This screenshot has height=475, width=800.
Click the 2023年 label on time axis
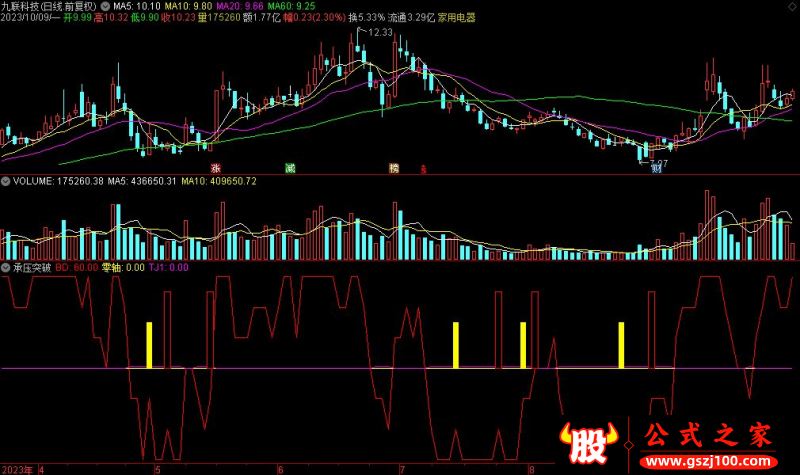pos(17,470)
